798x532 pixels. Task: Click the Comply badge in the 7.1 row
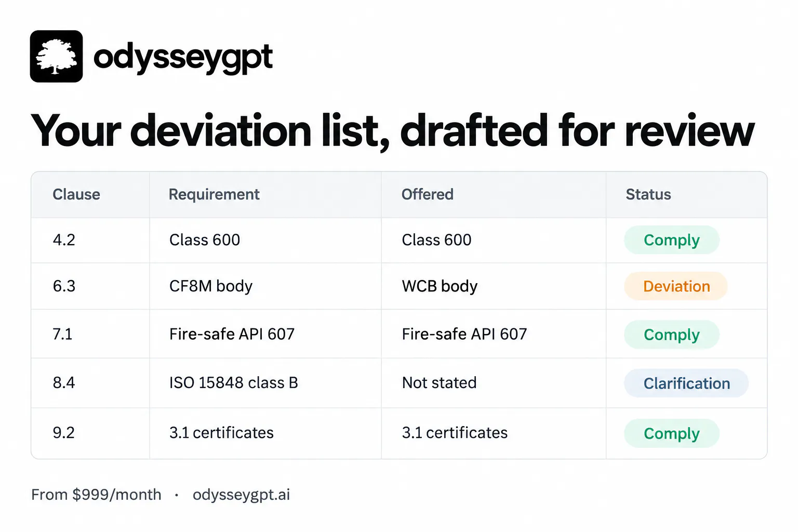672,335
